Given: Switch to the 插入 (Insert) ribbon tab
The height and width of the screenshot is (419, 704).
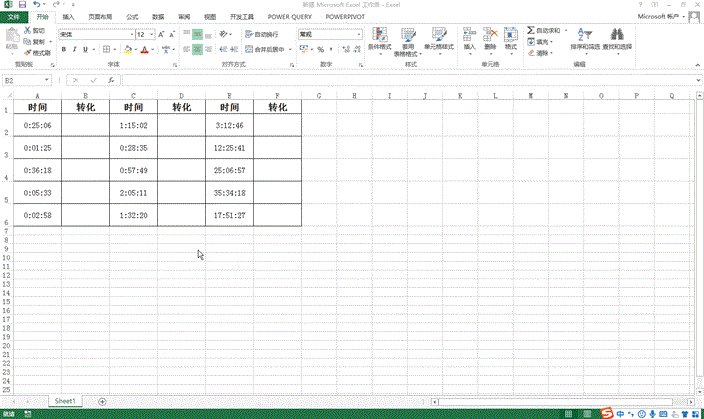Looking at the screenshot, I should [67, 18].
